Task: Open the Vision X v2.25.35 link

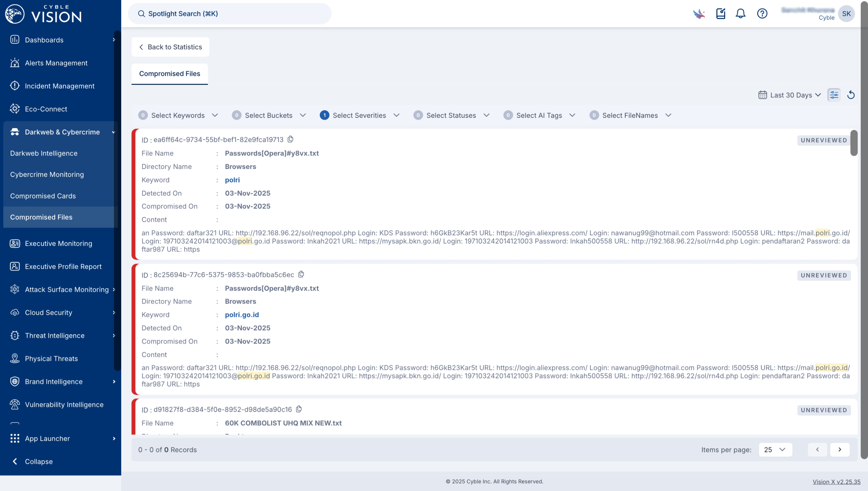Action: click(836, 481)
